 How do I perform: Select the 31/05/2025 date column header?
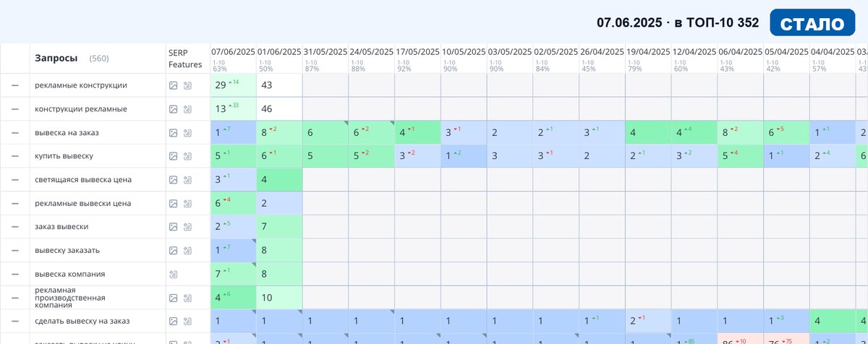click(x=325, y=52)
